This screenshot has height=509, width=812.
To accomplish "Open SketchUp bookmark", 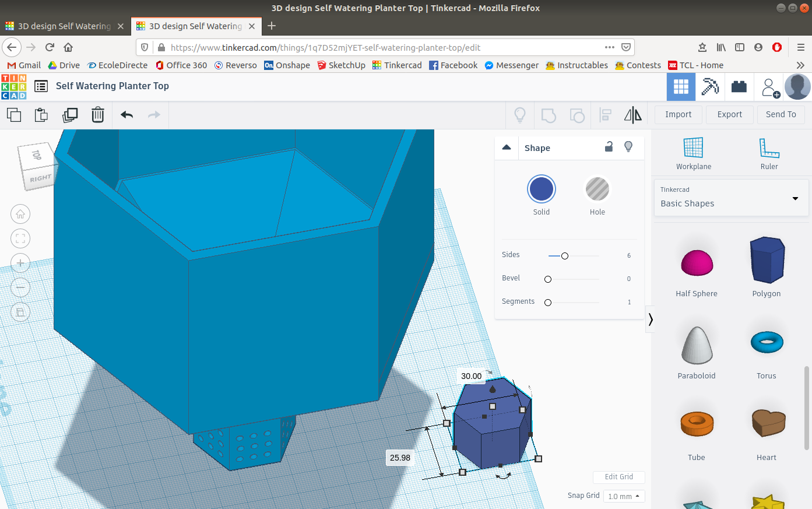I will click(x=341, y=65).
